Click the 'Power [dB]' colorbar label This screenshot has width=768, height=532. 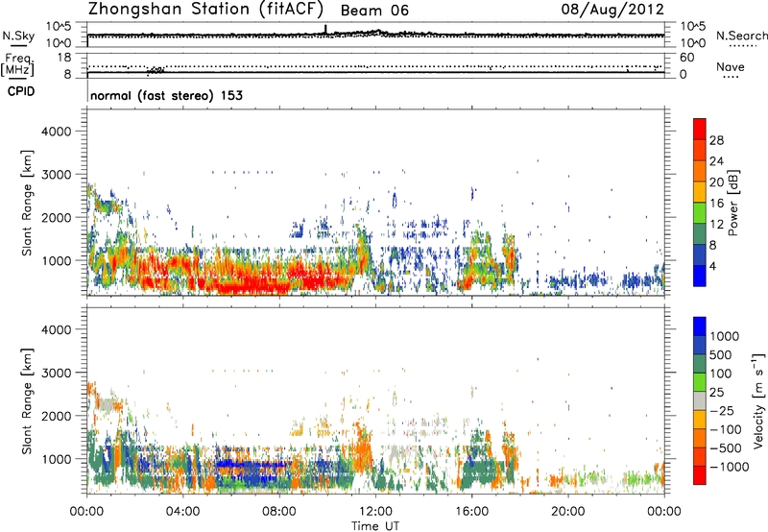click(x=732, y=203)
